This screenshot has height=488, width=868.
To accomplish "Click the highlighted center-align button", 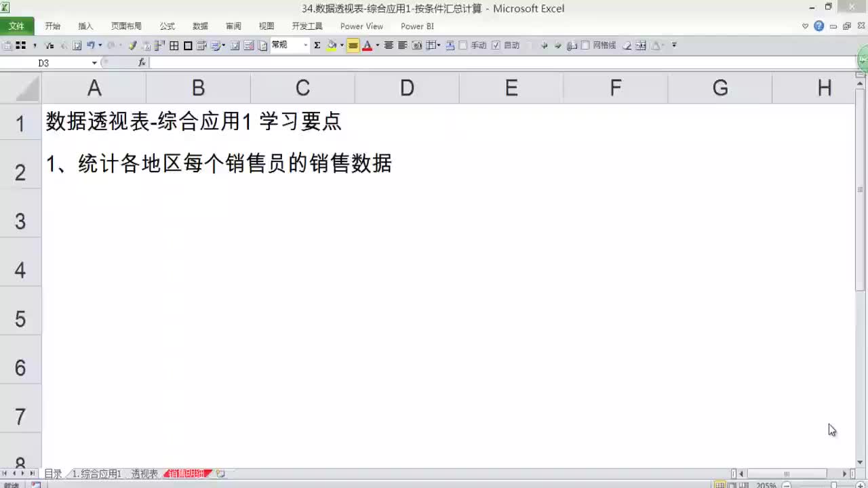I will 353,45.
